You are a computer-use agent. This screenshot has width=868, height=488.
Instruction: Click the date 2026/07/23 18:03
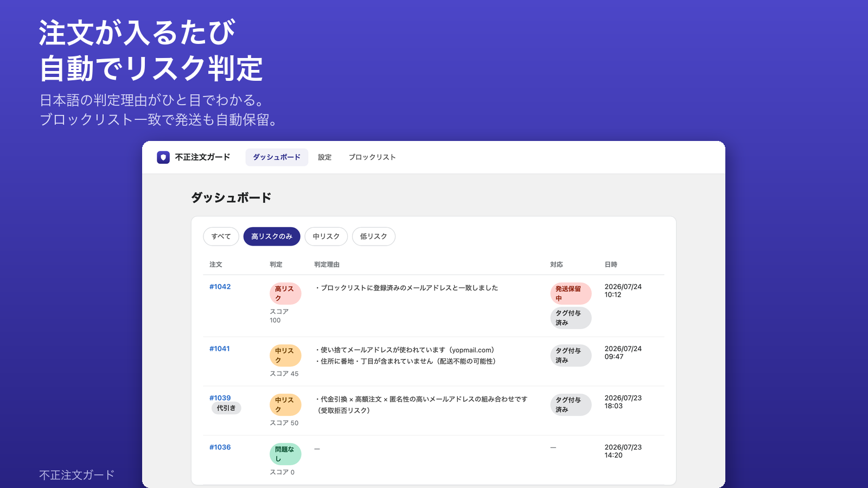(x=623, y=402)
